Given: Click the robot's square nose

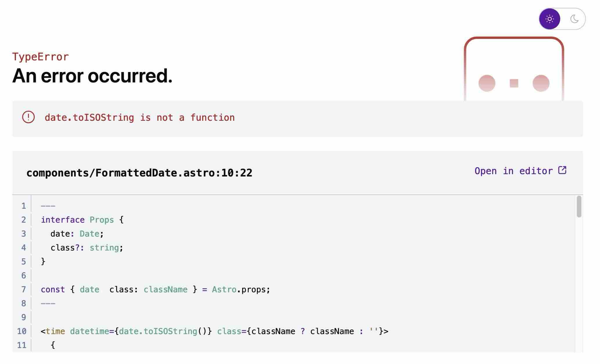Looking at the screenshot, I should coord(514,83).
